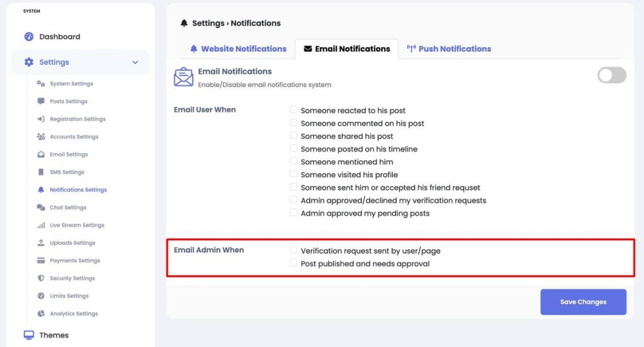Viewport: 644px width, 347px height.
Task: Click the Settings gear icon in the sidebar
Action: (29, 62)
